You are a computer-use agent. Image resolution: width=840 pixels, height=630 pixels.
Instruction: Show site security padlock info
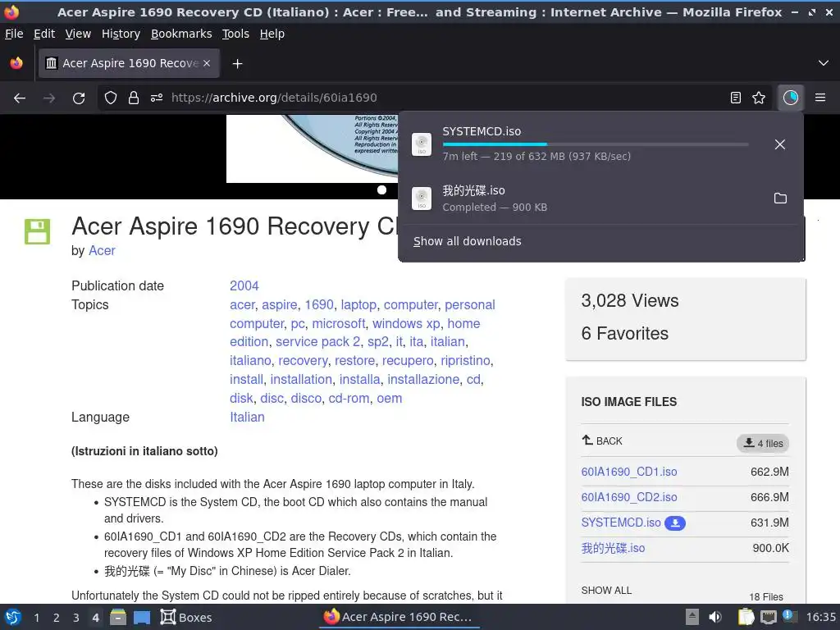click(x=134, y=98)
